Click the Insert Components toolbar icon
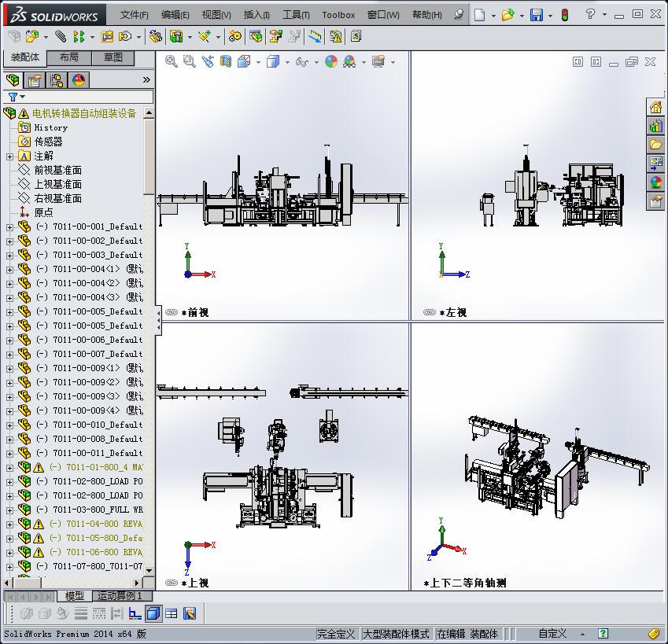Viewport: 668px width, 644px height. click(x=32, y=36)
